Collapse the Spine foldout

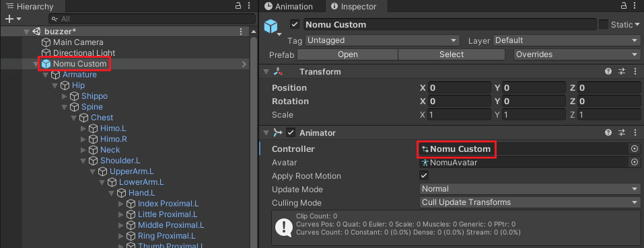coord(65,107)
